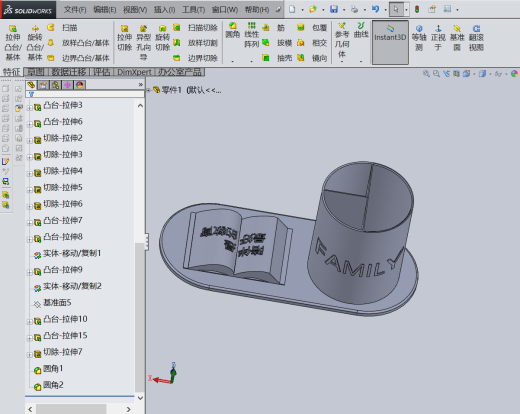
Task: Switch to the DimXpert tab
Action: pos(134,72)
